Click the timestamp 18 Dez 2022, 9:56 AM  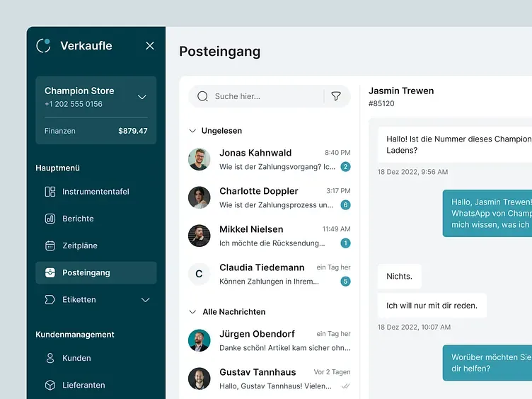pos(412,172)
